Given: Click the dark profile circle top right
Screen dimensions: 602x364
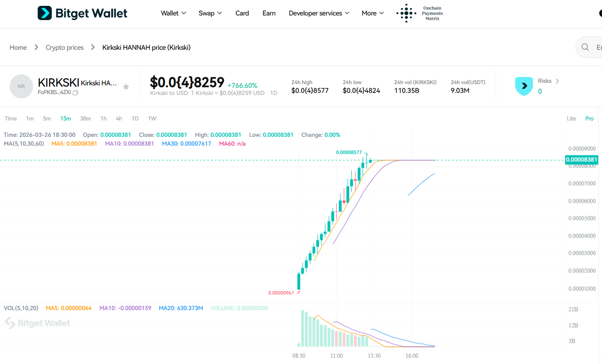Looking at the screenshot, I should click(x=599, y=13).
